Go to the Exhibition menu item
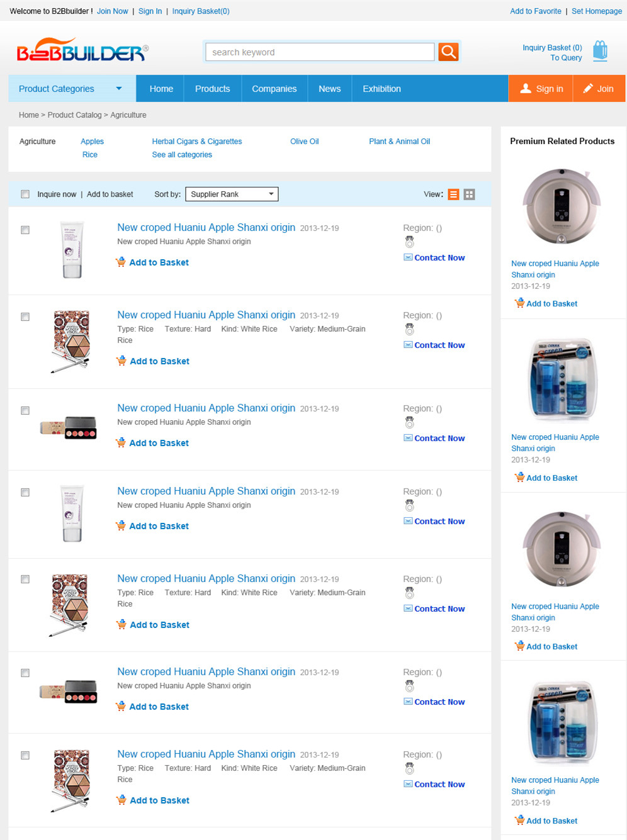Viewport: 627px width, 840px height. (x=381, y=89)
